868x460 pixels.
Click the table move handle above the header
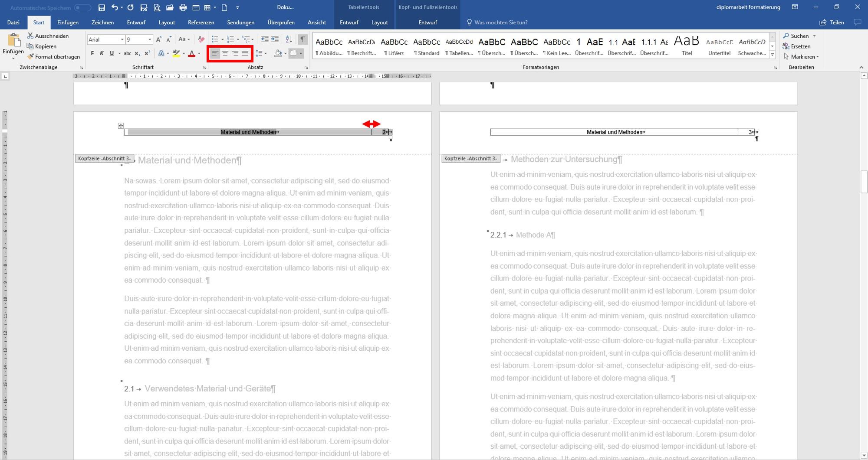(x=121, y=126)
